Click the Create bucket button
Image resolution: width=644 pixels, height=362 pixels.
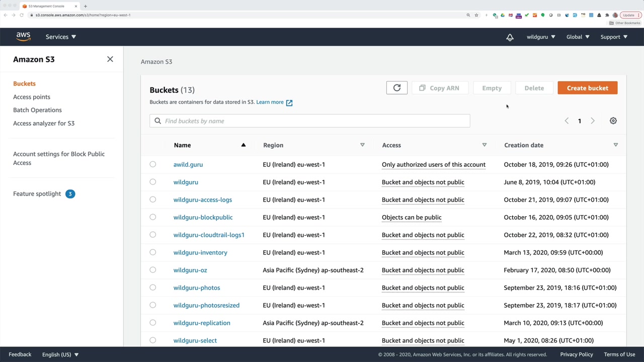587,88
